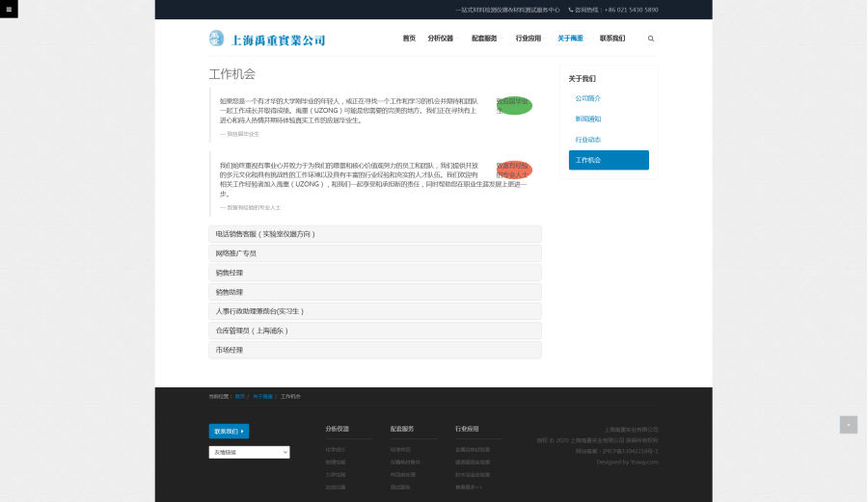This screenshot has width=868, height=502.
Task: Expand the 市场经理 job listing
Action: [x=374, y=350]
